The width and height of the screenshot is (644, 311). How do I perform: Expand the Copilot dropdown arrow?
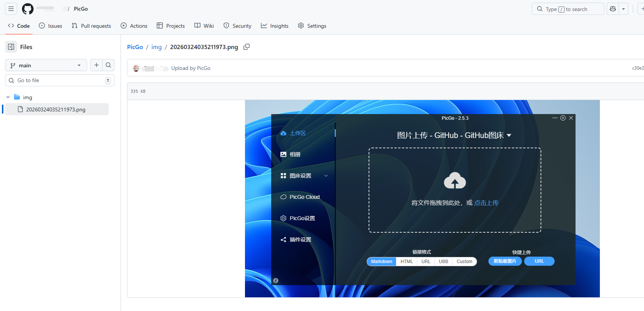623,9
